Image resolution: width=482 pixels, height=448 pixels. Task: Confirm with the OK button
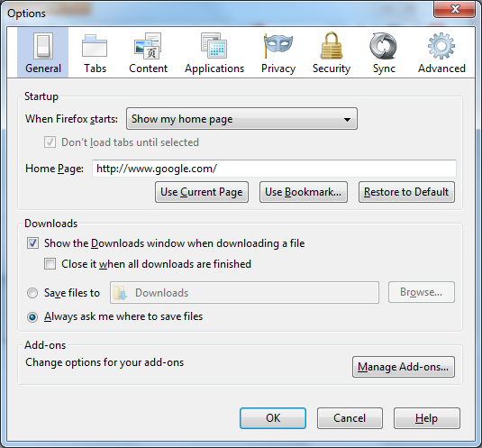[273, 418]
